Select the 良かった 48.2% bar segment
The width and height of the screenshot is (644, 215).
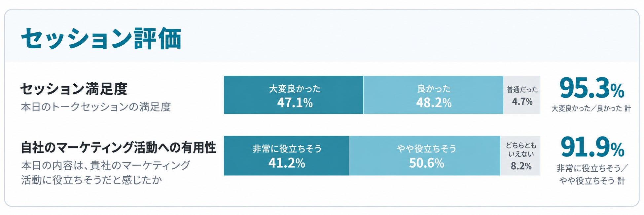pyautogui.click(x=433, y=95)
